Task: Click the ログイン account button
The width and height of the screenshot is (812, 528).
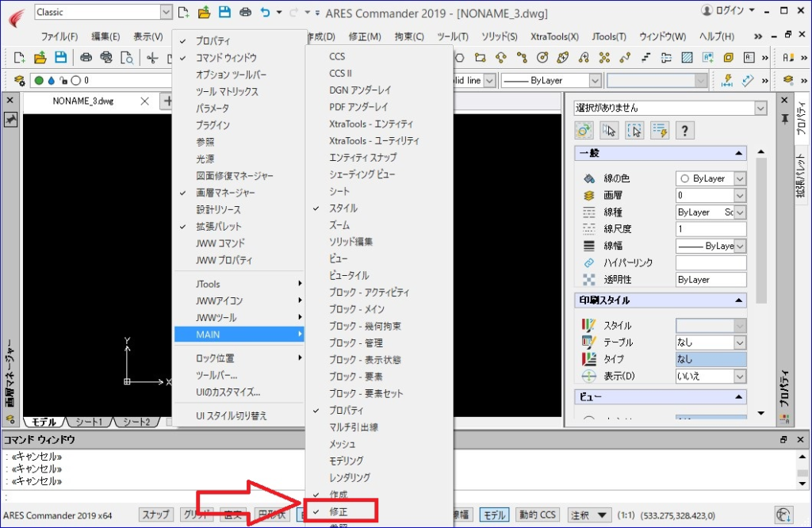Action: click(728, 11)
